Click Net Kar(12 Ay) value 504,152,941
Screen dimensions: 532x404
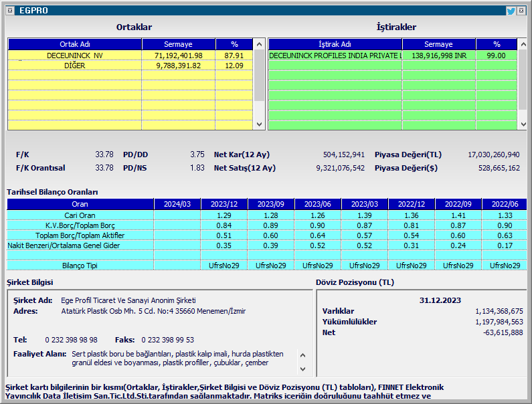(x=344, y=155)
